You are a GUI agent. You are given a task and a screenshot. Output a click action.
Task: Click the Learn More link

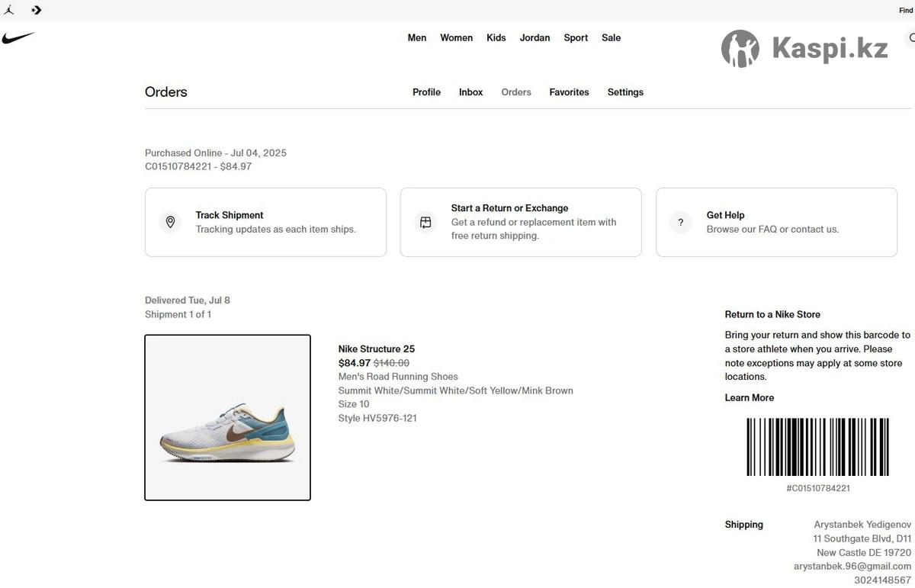point(749,398)
